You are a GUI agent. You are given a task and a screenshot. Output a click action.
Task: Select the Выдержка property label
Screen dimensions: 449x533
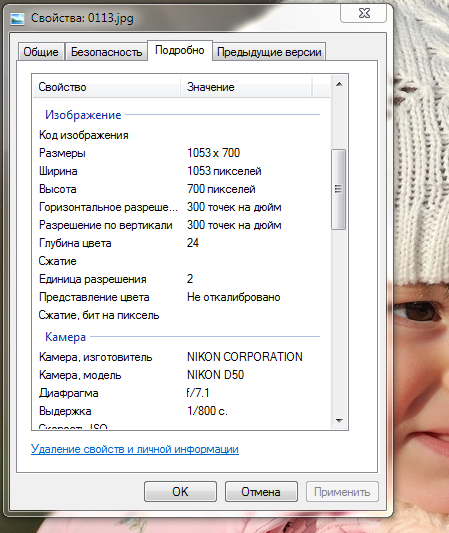(x=65, y=411)
